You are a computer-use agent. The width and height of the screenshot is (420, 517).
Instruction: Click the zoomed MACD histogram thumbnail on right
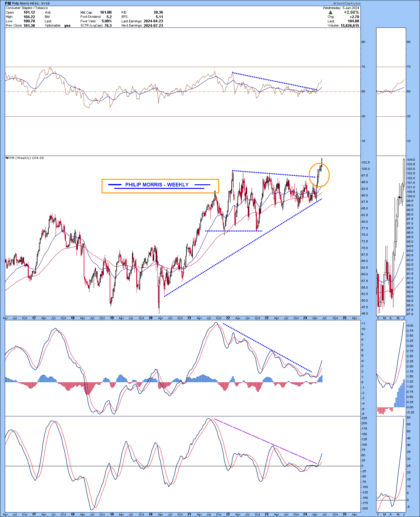(390, 368)
